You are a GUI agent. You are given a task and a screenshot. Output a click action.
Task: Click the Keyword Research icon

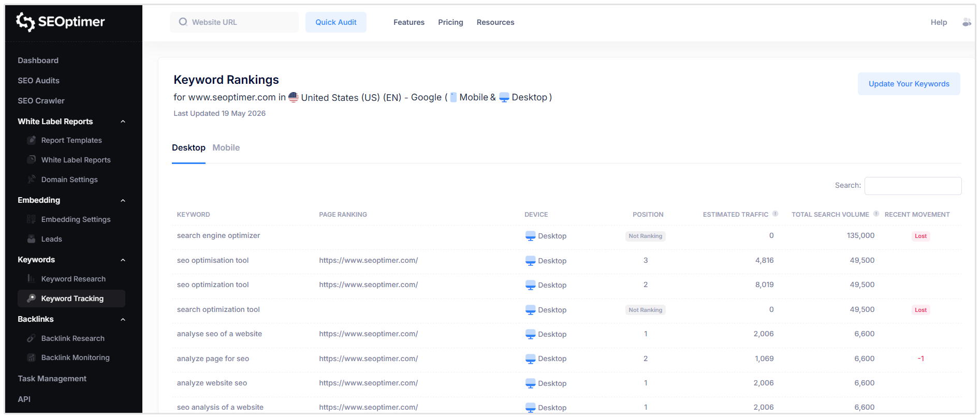click(x=32, y=279)
